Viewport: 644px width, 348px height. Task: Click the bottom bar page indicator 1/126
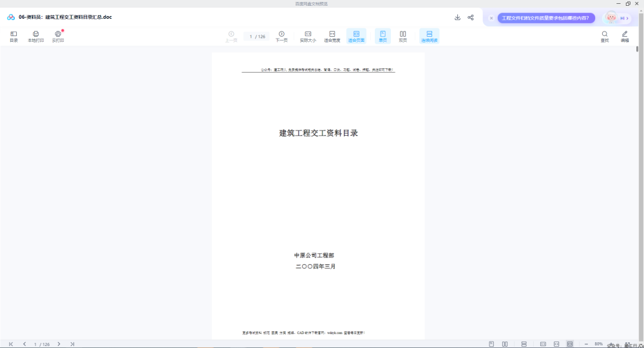click(x=41, y=344)
